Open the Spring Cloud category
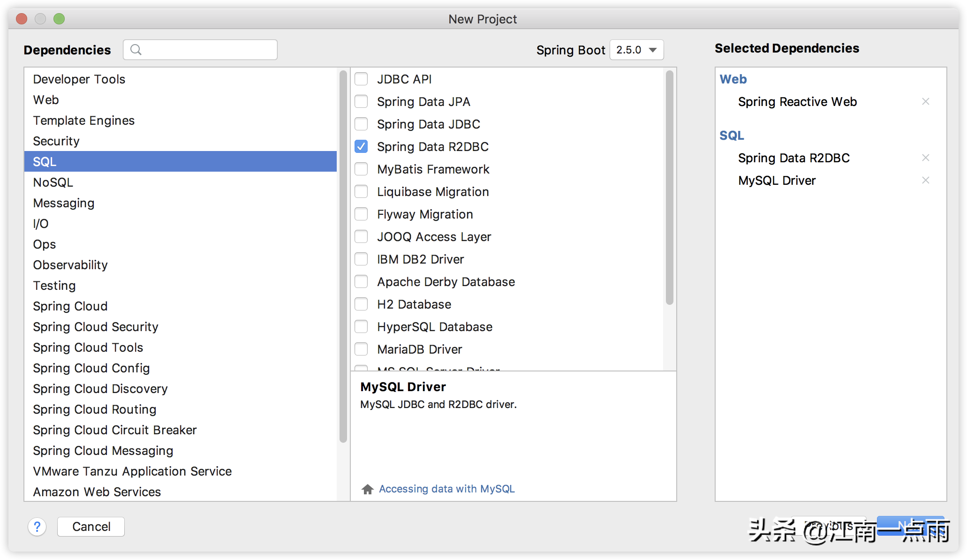The height and width of the screenshot is (560, 967). pos(181,306)
